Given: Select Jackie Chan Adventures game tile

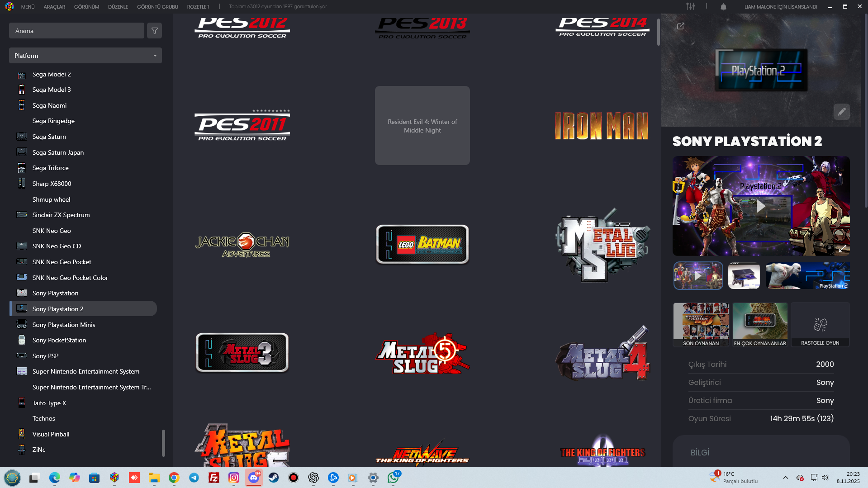Looking at the screenshot, I should (x=242, y=245).
